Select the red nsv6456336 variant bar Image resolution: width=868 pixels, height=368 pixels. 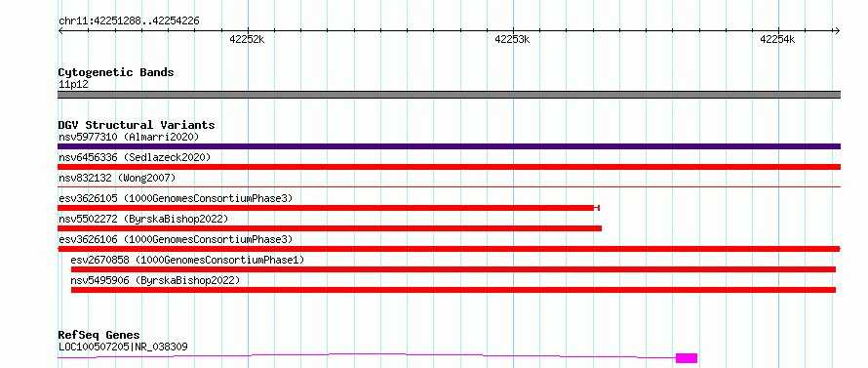point(449,167)
